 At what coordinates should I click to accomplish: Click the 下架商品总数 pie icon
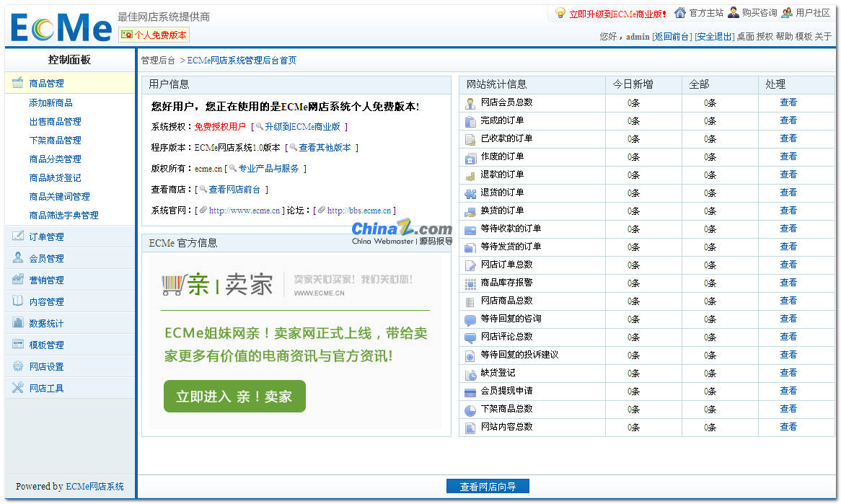click(x=470, y=410)
